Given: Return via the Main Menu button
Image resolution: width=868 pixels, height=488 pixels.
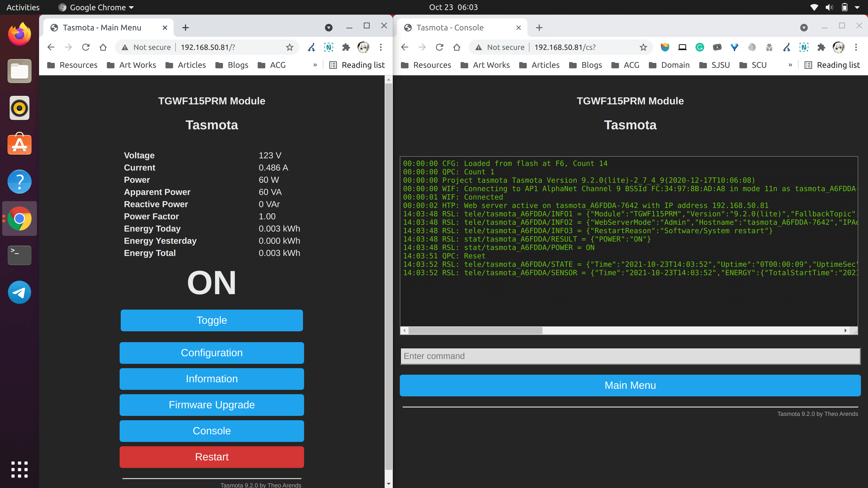Looking at the screenshot, I should pyautogui.click(x=630, y=385).
